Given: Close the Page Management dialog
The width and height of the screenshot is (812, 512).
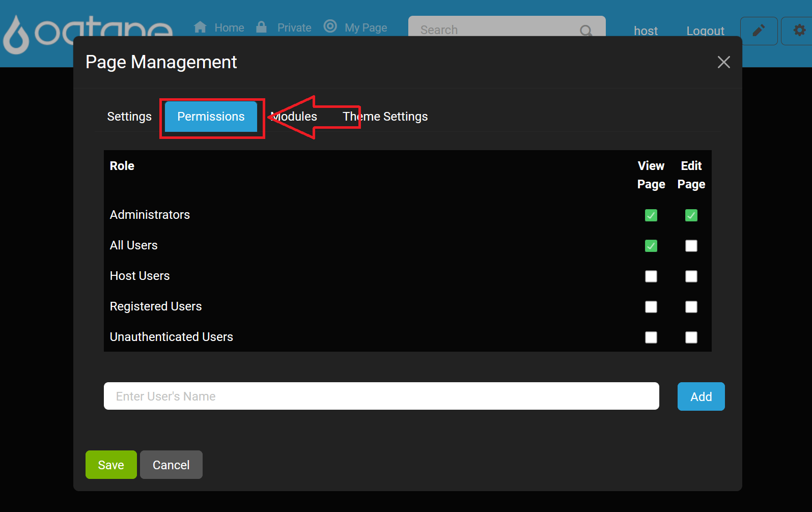Looking at the screenshot, I should (723, 62).
